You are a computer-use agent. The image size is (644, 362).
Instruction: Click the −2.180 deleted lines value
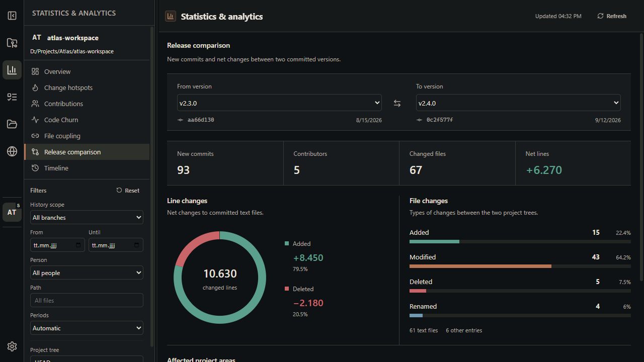tap(308, 303)
